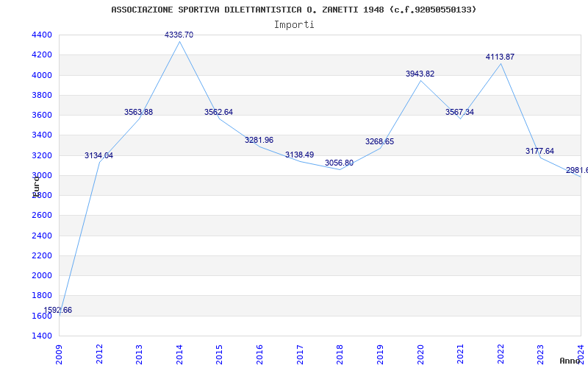Select data label 3562.64
This screenshot has height=368, width=588.
tap(218, 112)
